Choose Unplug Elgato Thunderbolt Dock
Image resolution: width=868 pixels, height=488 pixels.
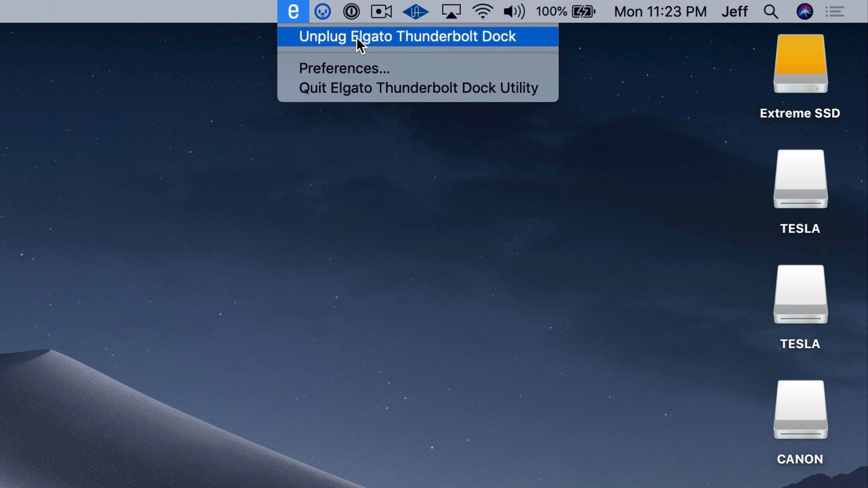418,36
